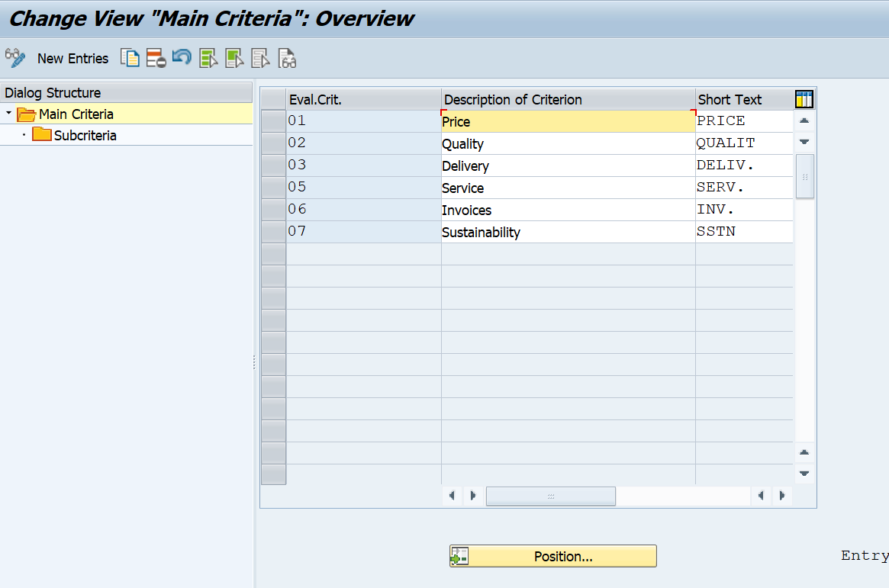
Task: Click the Undo Change arrow icon
Action: (x=182, y=58)
